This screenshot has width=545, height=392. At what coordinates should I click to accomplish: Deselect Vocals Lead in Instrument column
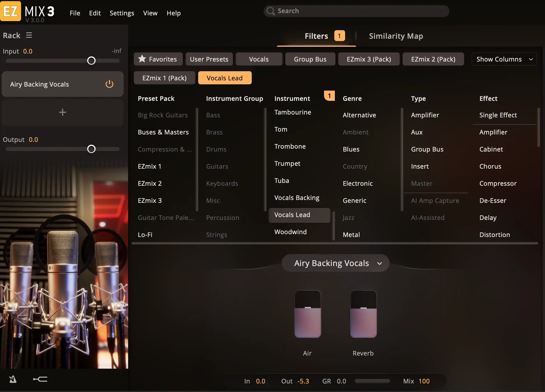299,215
